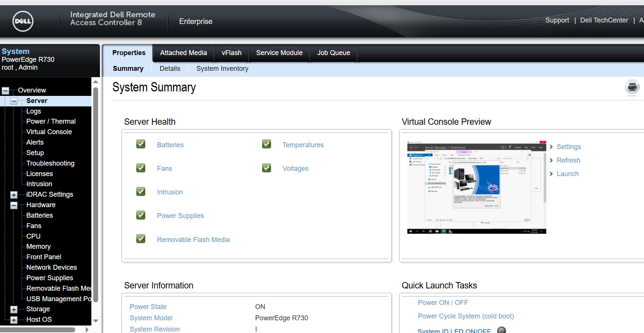Viewport: 644px width, 333px height.
Task: Click the System ID LED indicator icon
Action: pyautogui.click(x=501, y=330)
